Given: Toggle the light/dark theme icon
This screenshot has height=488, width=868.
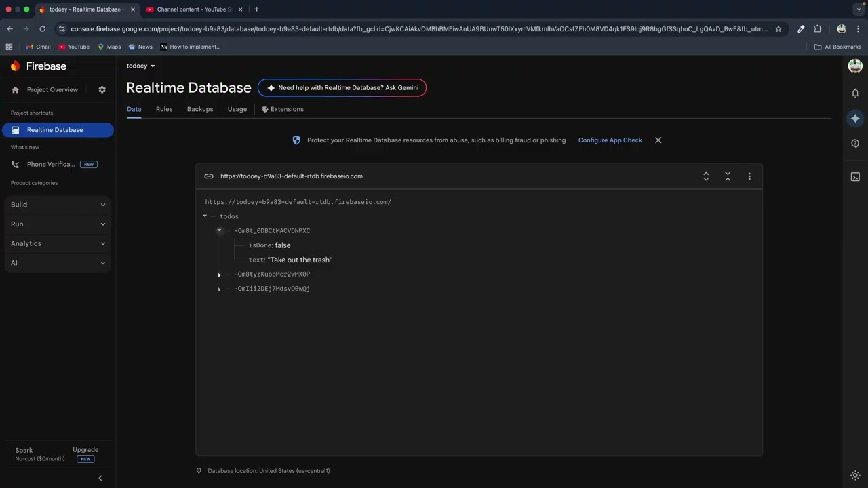Looking at the screenshot, I should click(x=855, y=475).
